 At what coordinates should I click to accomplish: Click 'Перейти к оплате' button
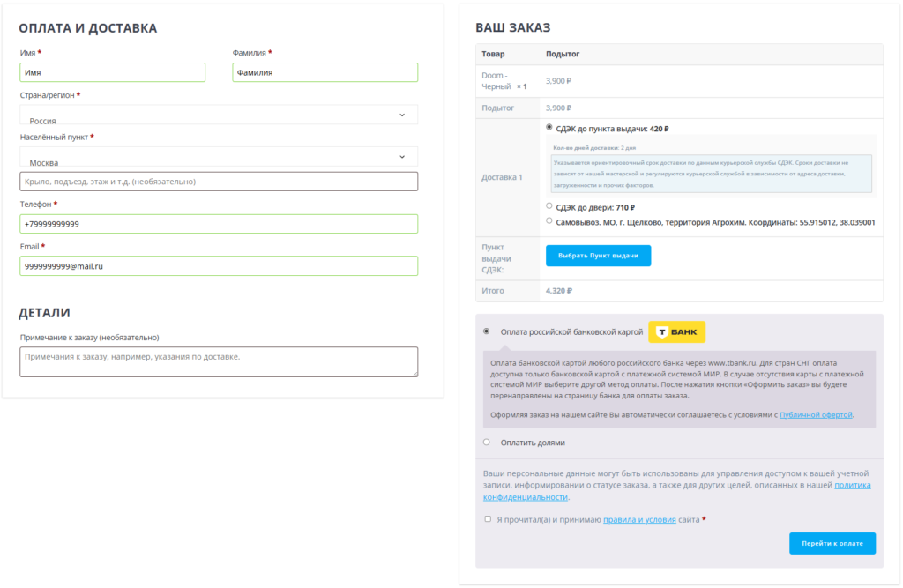click(x=832, y=543)
